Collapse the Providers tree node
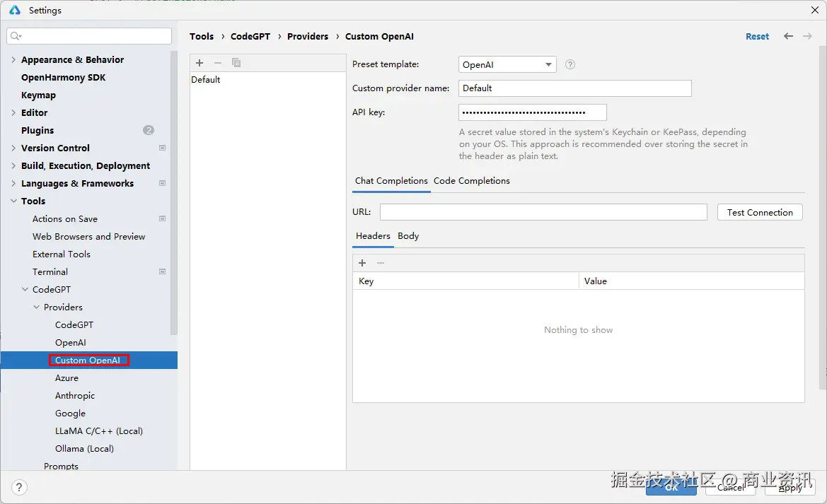 coord(36,307)
